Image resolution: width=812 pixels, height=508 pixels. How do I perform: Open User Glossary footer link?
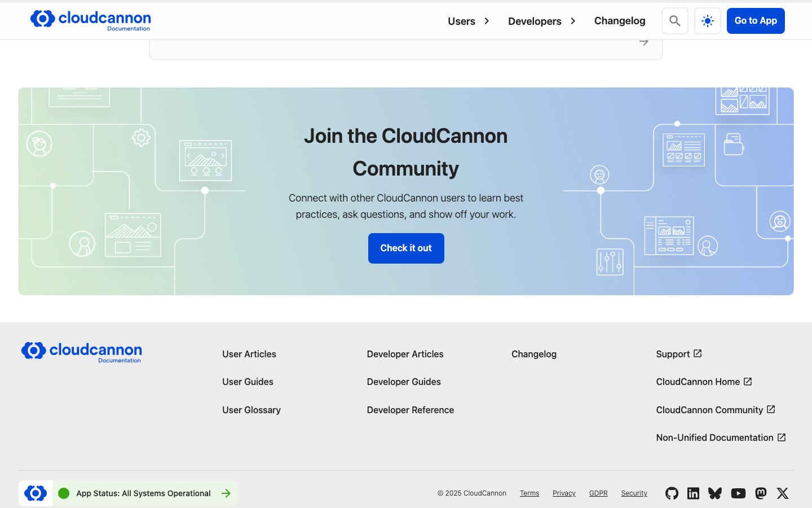coord(251,410)
